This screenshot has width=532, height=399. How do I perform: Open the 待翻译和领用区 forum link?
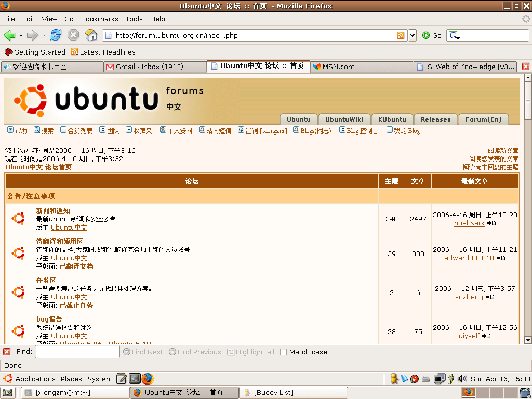(x=60, y=241)
